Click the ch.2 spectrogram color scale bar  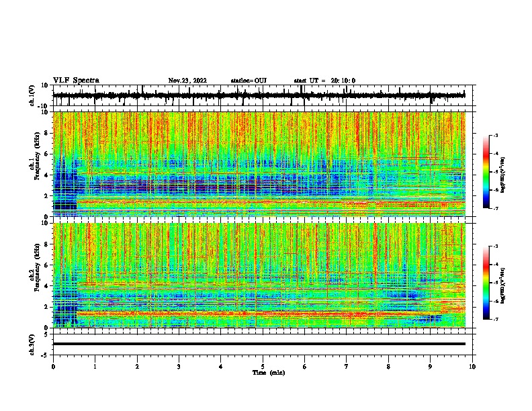[x=486, y=283]
